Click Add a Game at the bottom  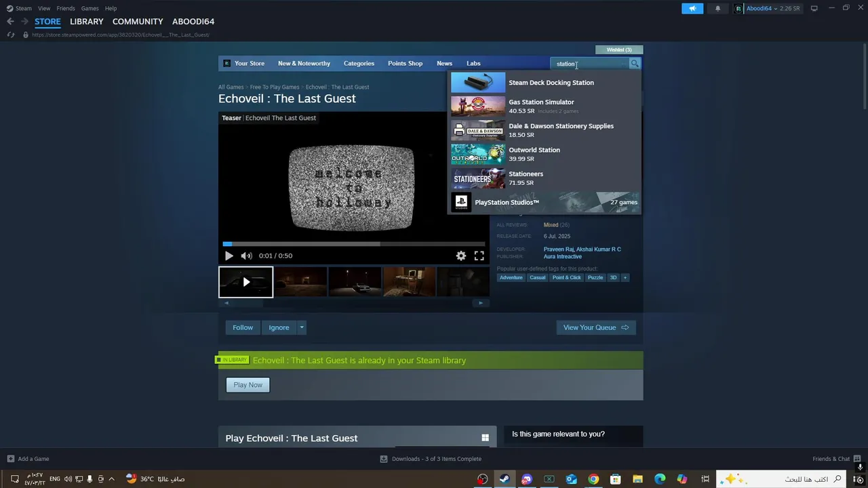(28, 459)
